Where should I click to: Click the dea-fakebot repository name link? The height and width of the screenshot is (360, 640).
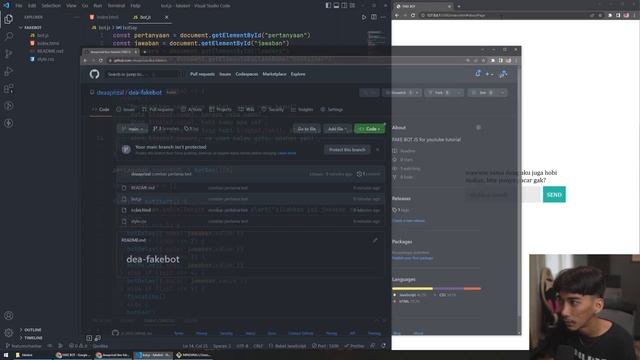145,93
